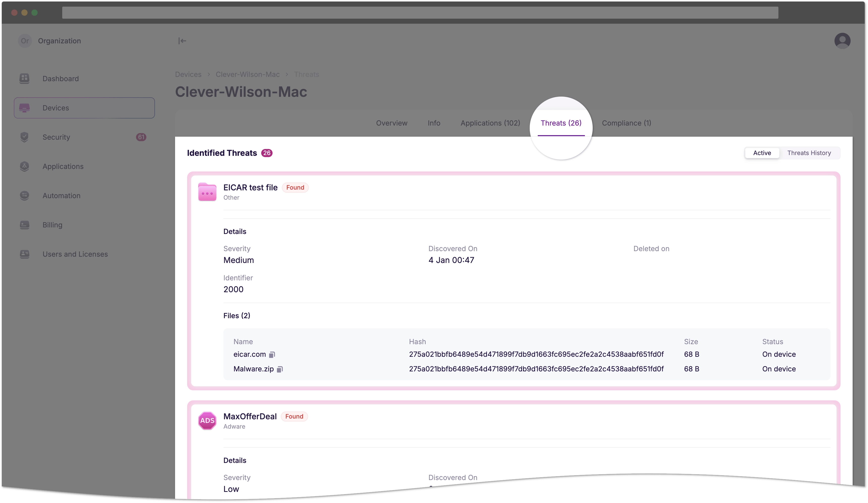
Task: Click the 68 B size for eicar.com
Action: point(691,354)
